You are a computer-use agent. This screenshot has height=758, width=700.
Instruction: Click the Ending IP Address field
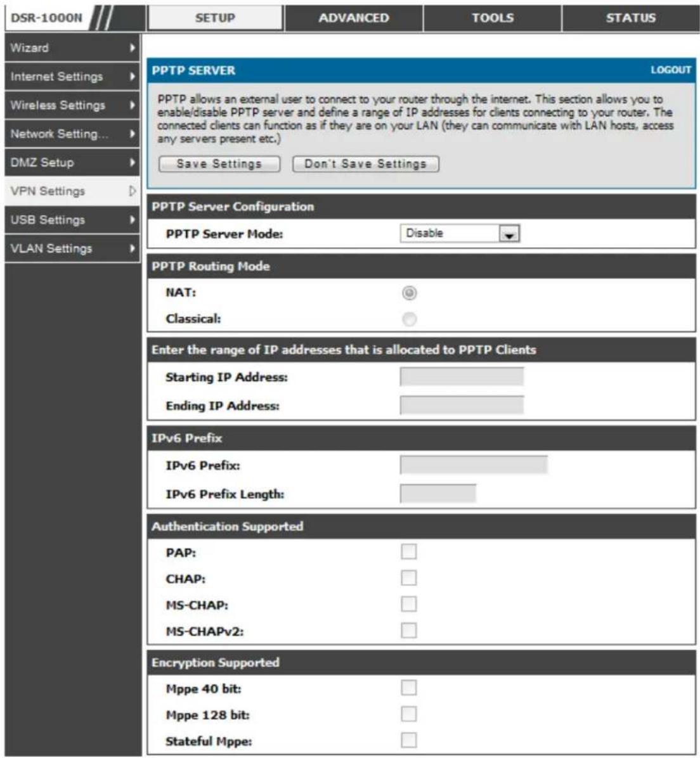462,405
